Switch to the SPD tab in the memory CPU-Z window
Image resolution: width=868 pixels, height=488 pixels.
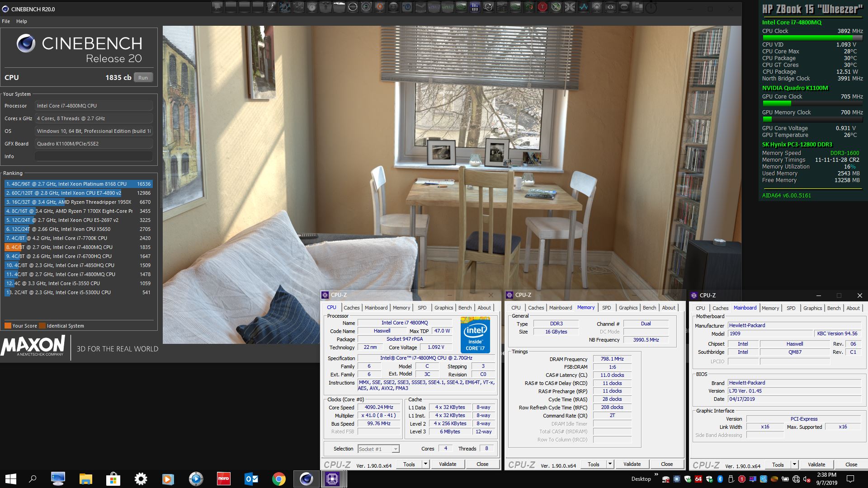pos(606,308)
